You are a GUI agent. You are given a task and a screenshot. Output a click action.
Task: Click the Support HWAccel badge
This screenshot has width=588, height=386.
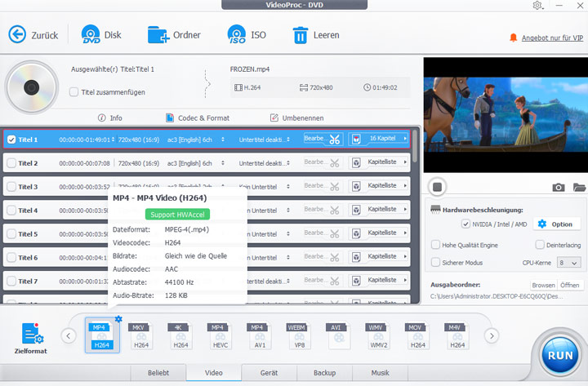click(177, 215)
